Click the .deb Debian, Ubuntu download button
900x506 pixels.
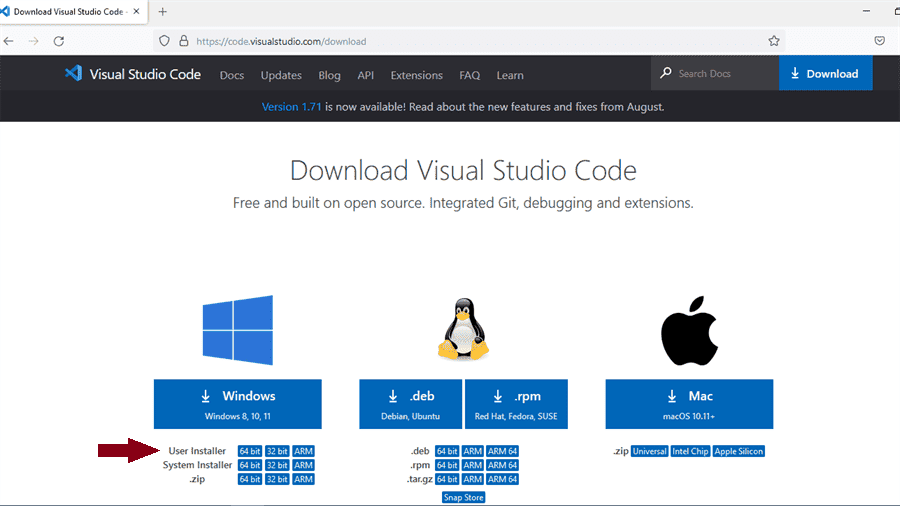pyautogui.click(x=410, y=404)
